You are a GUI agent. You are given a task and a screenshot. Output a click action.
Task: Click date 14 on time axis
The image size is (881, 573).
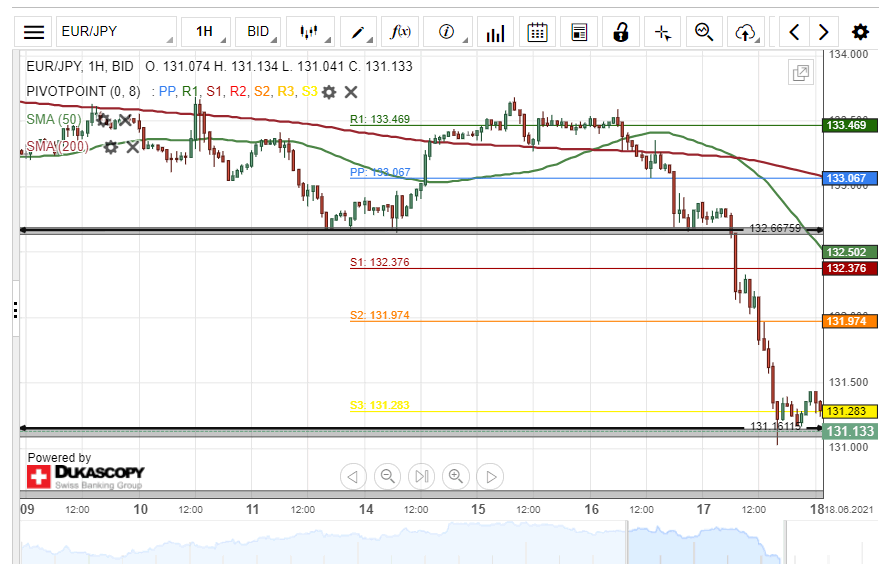(366, 510)
